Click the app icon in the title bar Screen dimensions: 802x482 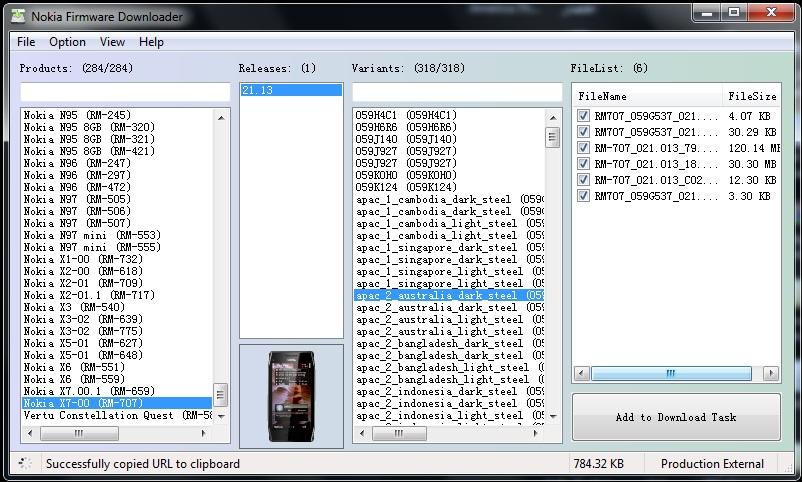(x=18, y=16)
